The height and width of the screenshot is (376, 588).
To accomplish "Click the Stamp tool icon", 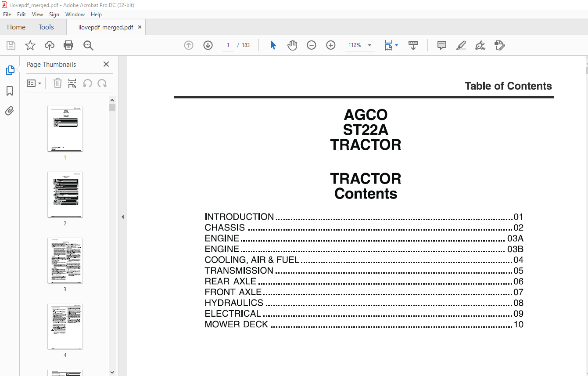I will coord(499,45).
